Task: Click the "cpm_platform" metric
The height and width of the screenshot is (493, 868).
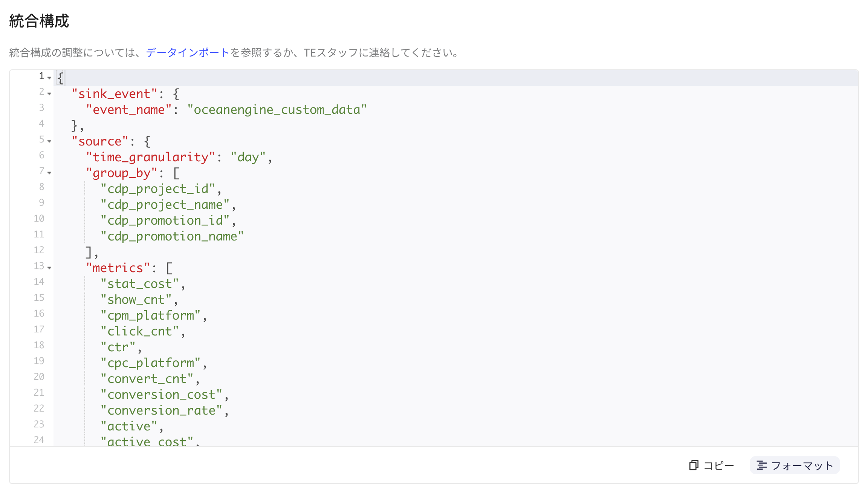Action: tap(151, 315)
